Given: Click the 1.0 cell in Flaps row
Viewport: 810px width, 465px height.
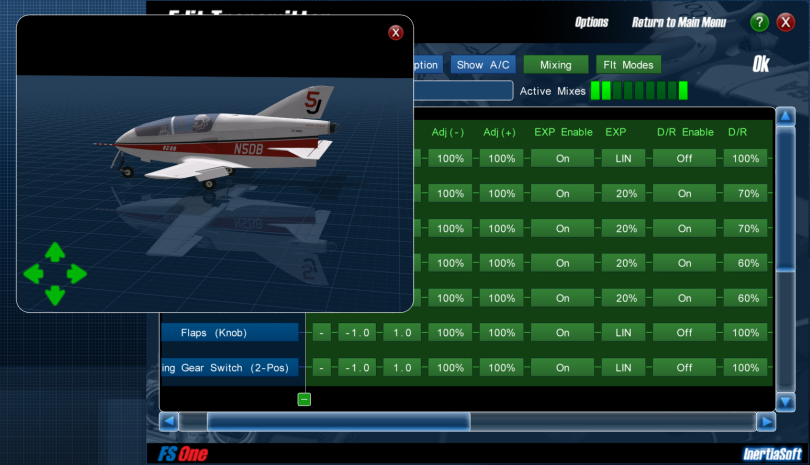Looking at the screenshot, I should (x=402, y=333).
